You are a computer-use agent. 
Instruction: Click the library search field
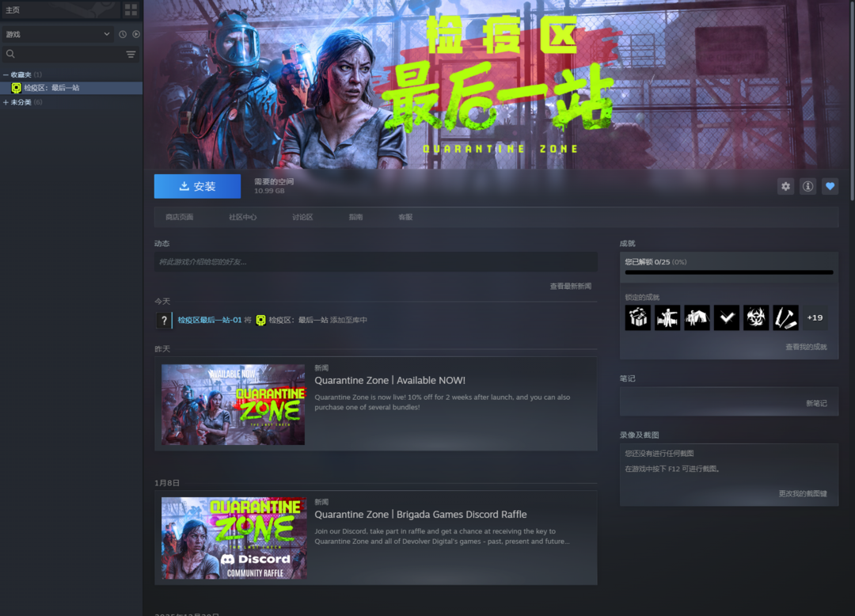(x=70, y=54)
